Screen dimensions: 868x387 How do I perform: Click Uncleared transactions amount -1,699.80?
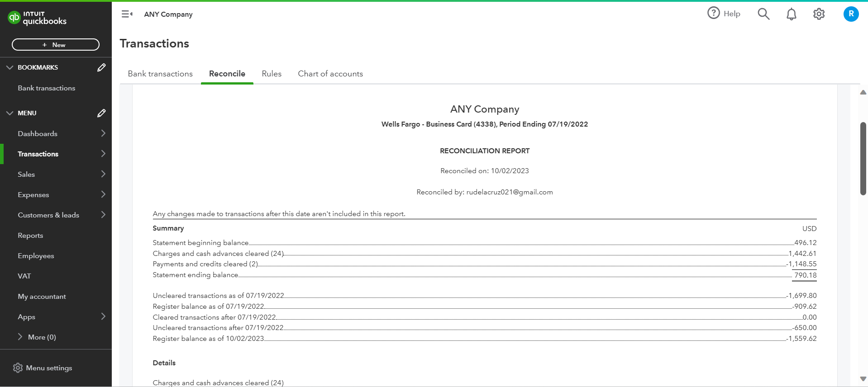point(801,296)
